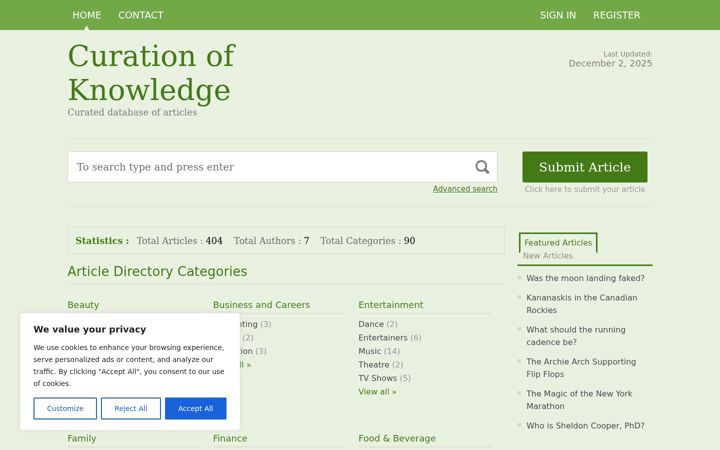This screenshot has height=450, width=720.
Task: Click the 'Total Authors : 7' statistic
Action: [x=271, y=241]
